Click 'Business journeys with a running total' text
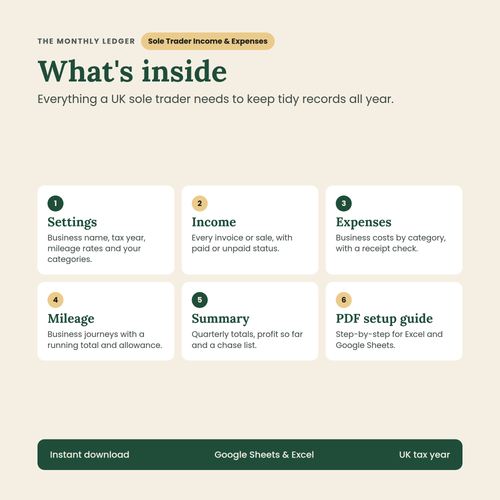Screen dimensions: 500x500 [105, 340]
